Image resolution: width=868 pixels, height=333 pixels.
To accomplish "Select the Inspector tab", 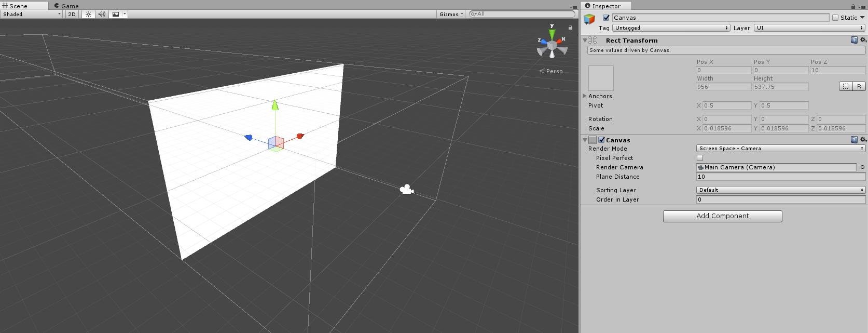I will (x=605, y=6).
